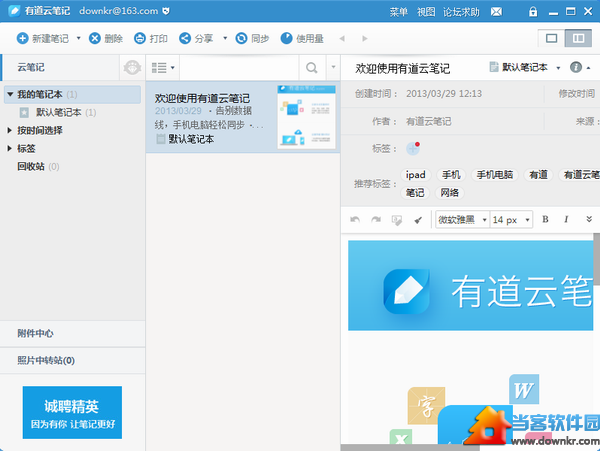Click the 打印 print icon
The width and height of the screenshot is (600, 451).
coord(150,38)
